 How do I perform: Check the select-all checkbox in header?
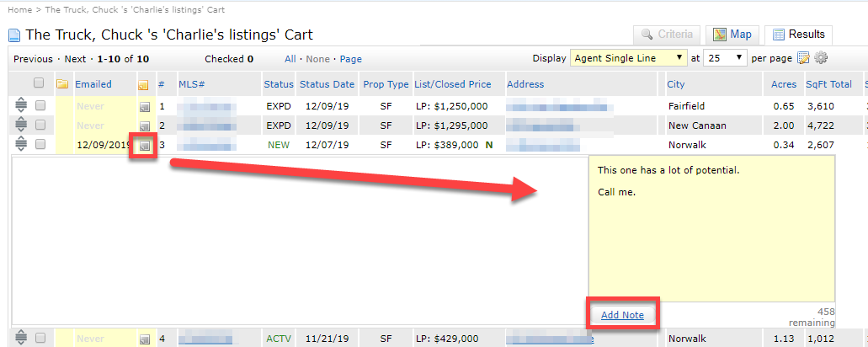(x=39, y=83)
